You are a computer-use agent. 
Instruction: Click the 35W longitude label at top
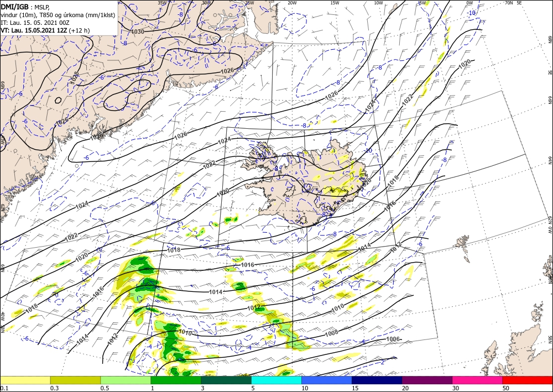coord(162,3)
